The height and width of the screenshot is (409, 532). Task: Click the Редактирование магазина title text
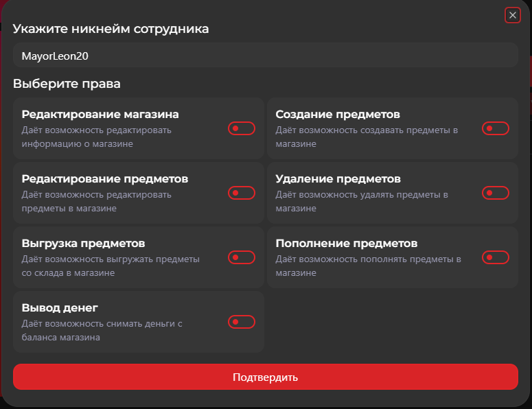pyautogui.click(x=100, y=114)
